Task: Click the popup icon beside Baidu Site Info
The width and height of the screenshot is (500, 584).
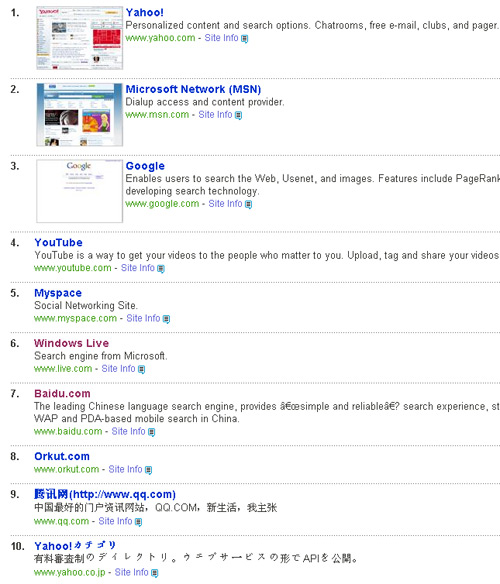Action: 152,432
